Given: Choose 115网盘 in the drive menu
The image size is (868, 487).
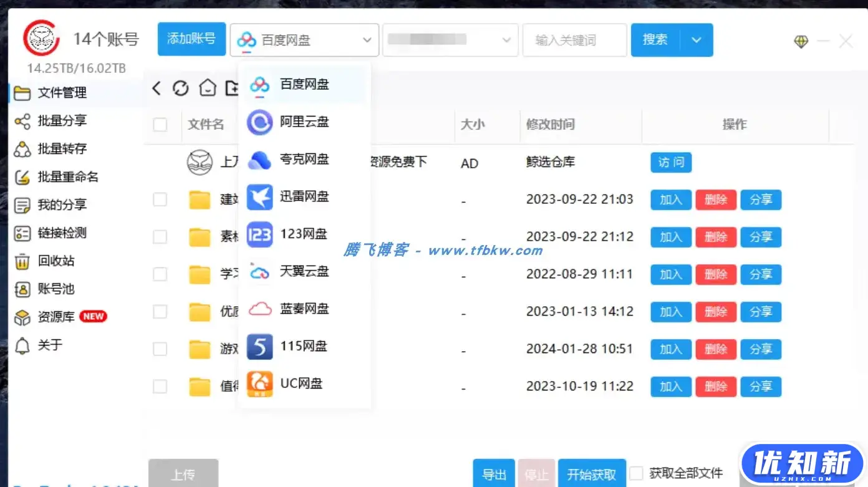Looking at the screenshot, I should [304, 346].
